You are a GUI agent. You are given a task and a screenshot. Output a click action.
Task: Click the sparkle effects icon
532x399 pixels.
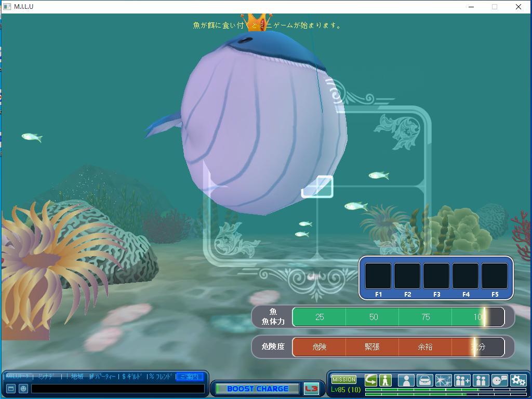443,380
